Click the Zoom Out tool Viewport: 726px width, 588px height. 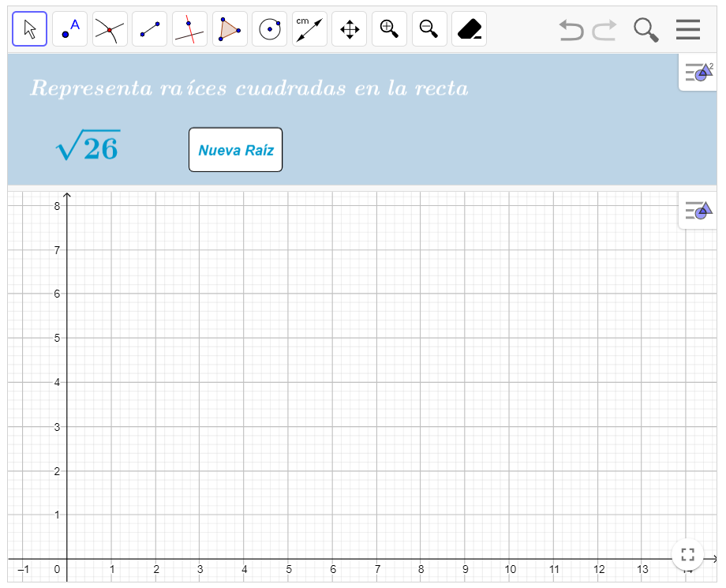(429, 29)
